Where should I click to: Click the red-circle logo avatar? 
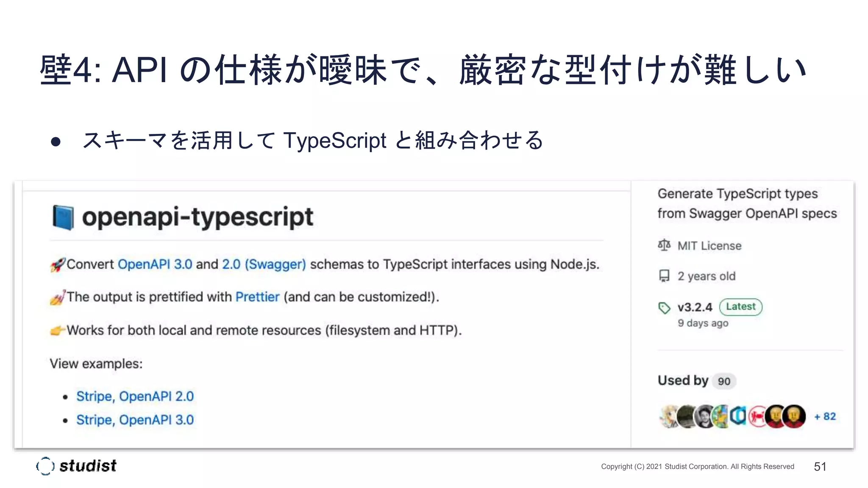tap(757, 416)
